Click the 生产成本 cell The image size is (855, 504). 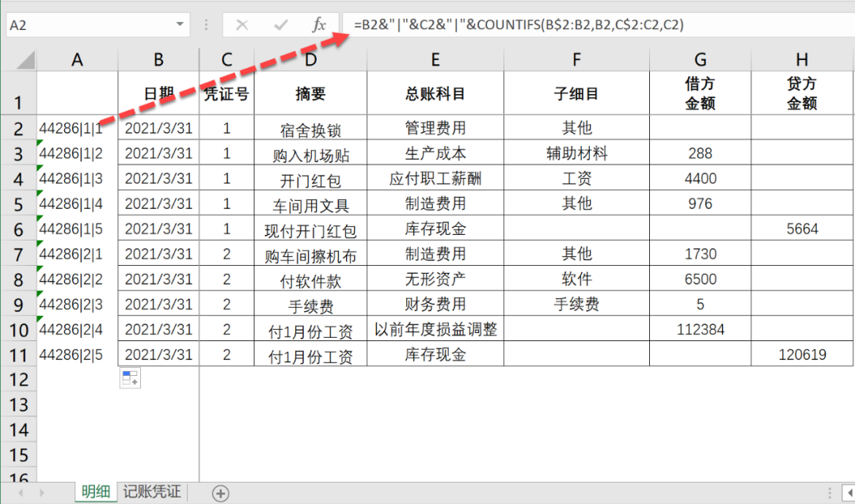pyautogui.click(x=435, y=153)
